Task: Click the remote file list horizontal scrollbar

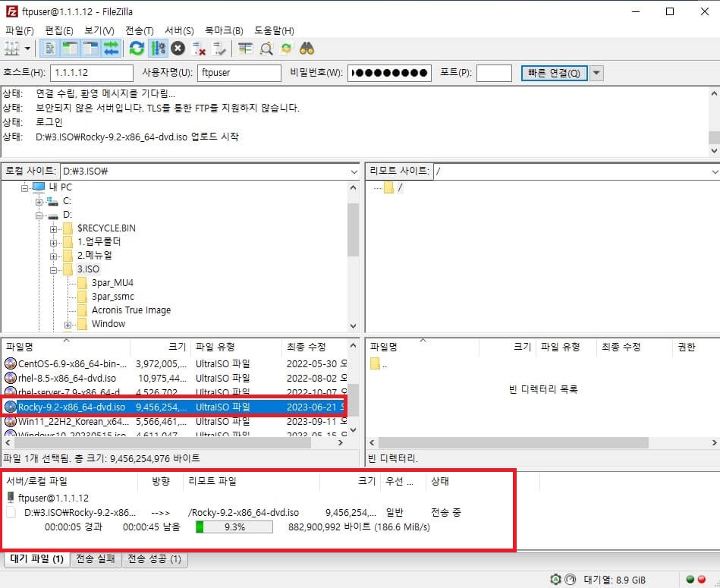Action: [514, 443]
